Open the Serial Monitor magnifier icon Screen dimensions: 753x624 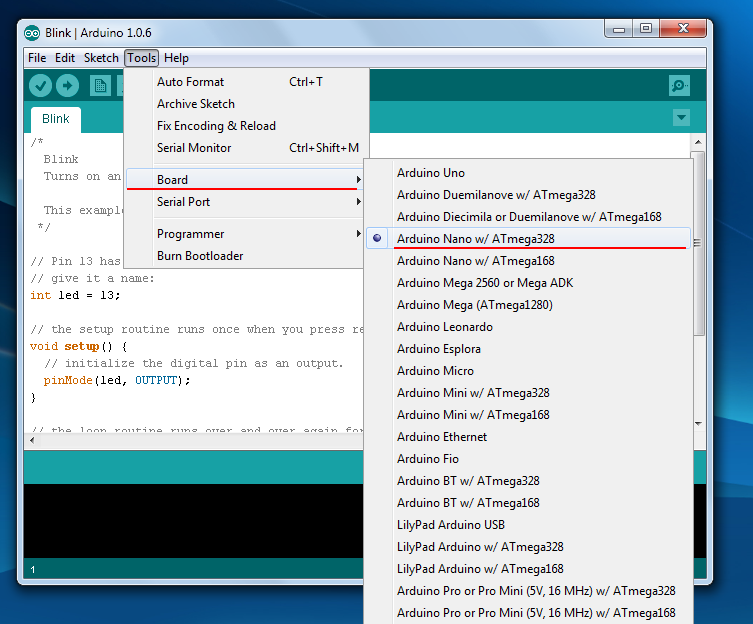679,86
